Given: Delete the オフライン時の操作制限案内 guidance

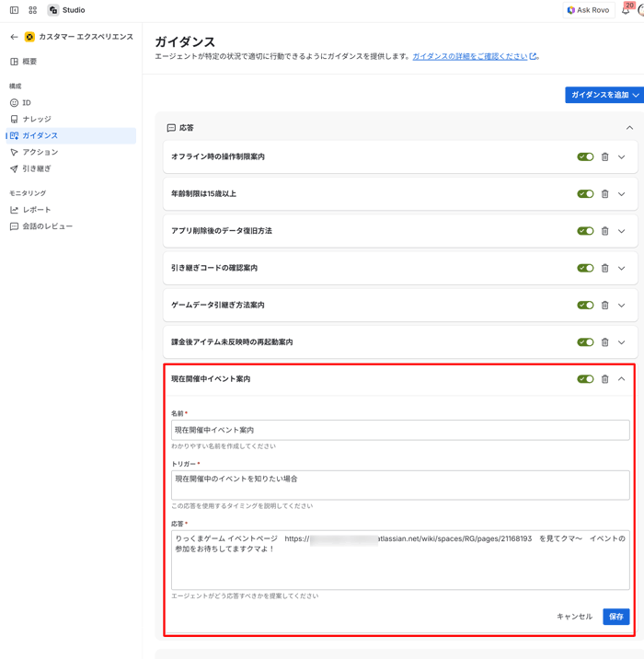Looking at the screenshot, I should [x=605, y=156].
